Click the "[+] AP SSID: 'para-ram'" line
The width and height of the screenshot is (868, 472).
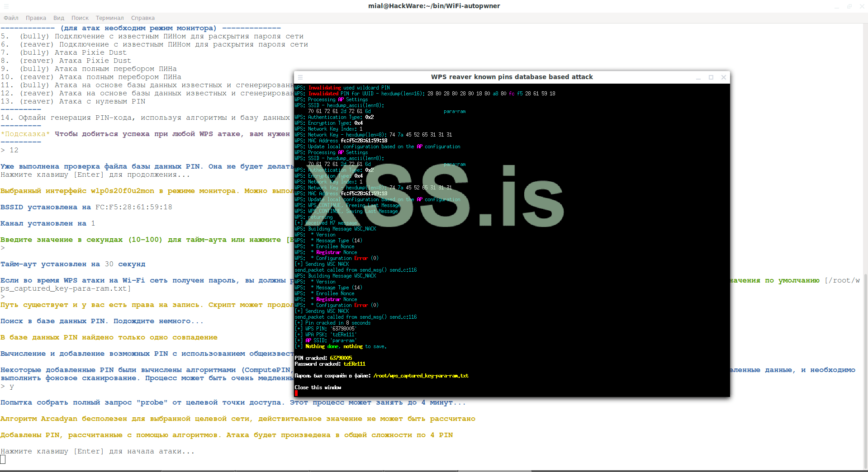click(x=326, y=340)
